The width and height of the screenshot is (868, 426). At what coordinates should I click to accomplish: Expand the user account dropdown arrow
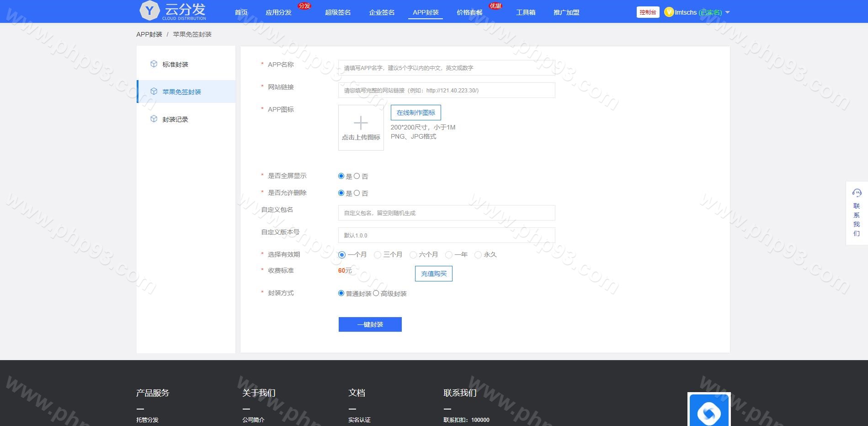click(728, 12)
